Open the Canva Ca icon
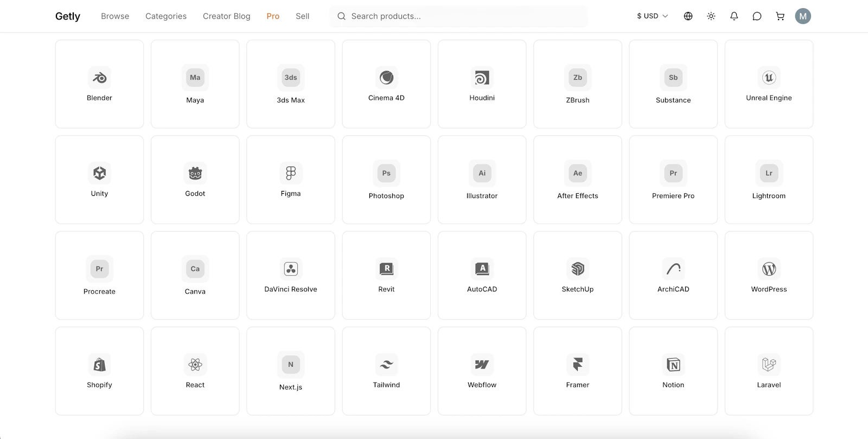This screenshot has height=439, width=868. point(195,269)
